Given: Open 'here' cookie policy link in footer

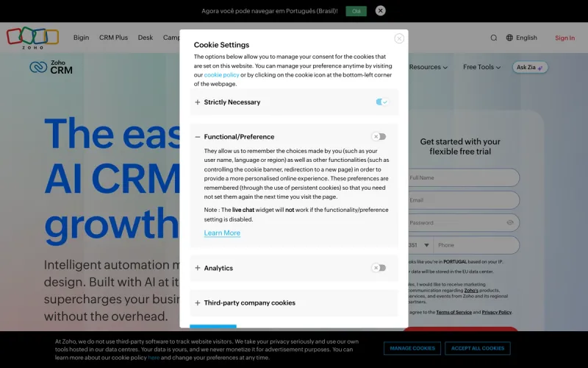Looking at the screenshot, I should 154,358.
